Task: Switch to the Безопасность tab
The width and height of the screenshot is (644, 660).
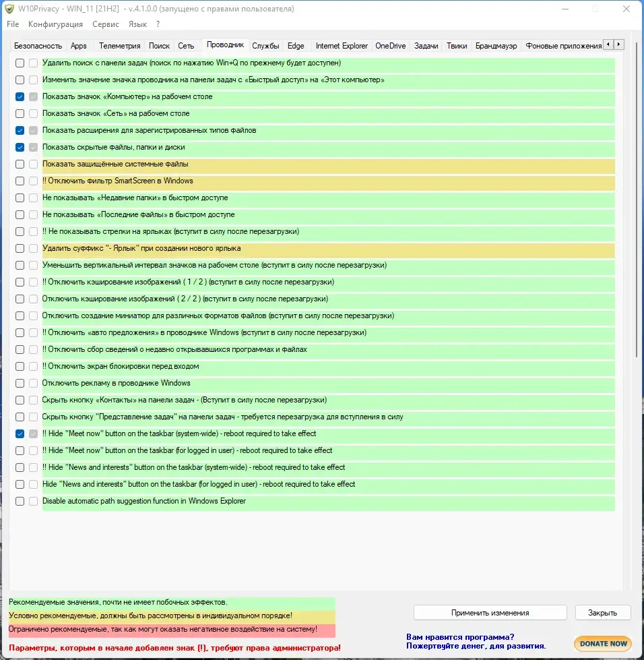Action: coord(38,46)
